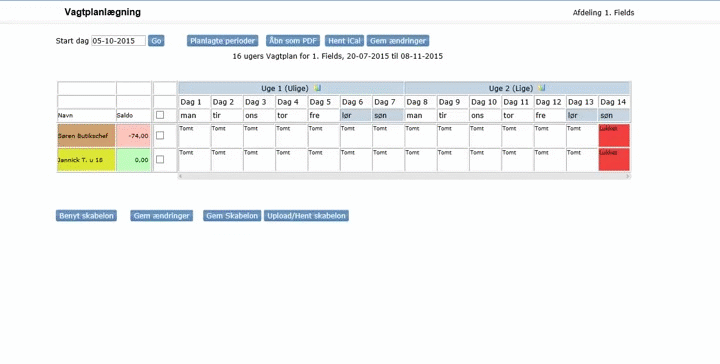Open Planlagte perioder
The height and width of the screenshot is (364, 720).
(x=222, y=41)
